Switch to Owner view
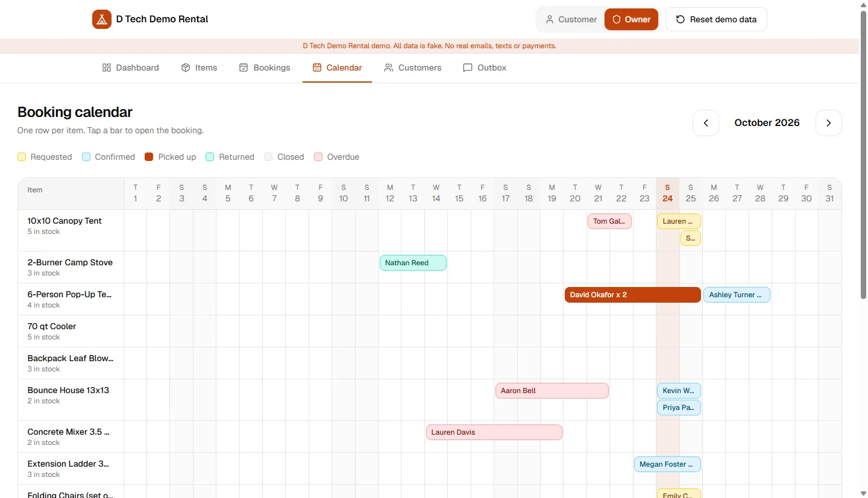This screenshot has width=868, height=498. click(x=631, y=19)
